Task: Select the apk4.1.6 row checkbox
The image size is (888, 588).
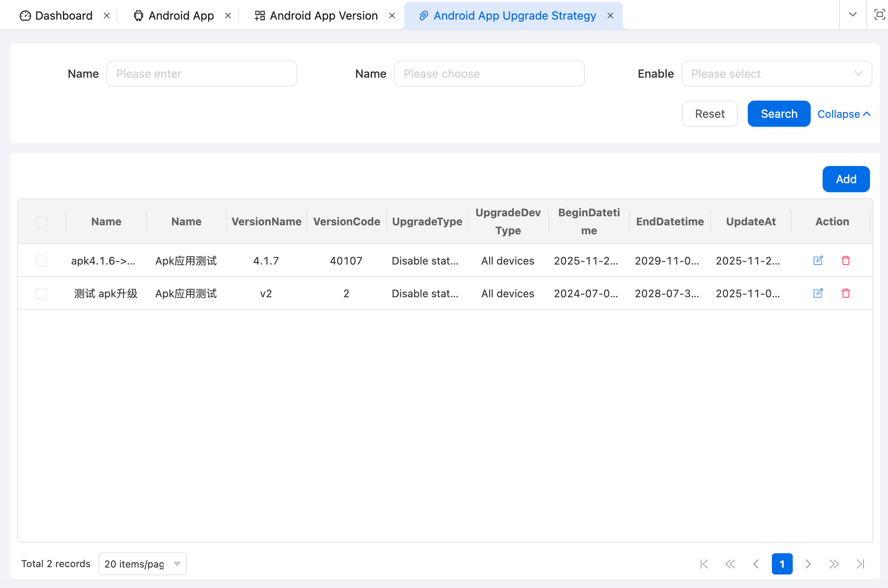Action: pos(41,261)
